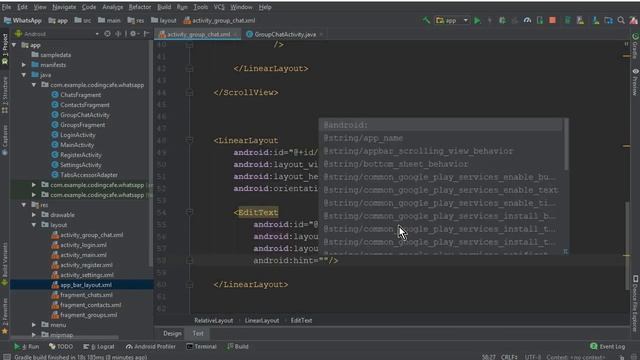Open the Run tool window
Screen dimensions: 640x360
click(27, 347)
